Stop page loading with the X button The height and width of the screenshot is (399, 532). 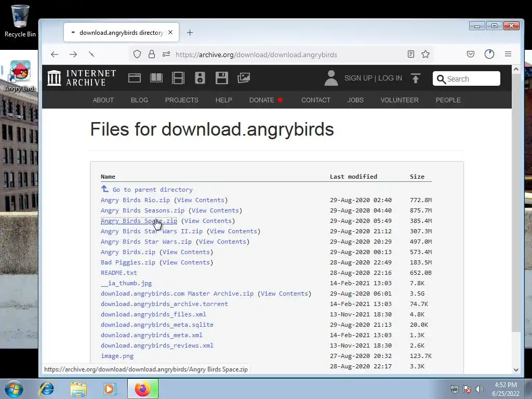91,54
